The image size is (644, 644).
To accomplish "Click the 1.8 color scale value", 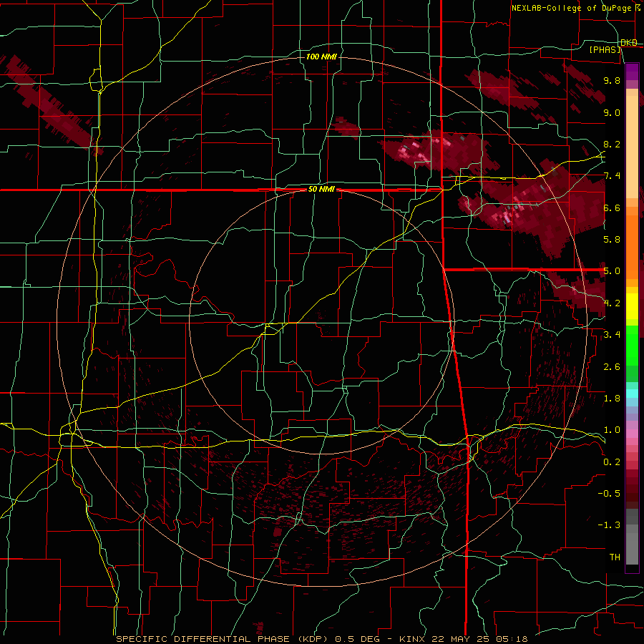I will pos(612,399).
